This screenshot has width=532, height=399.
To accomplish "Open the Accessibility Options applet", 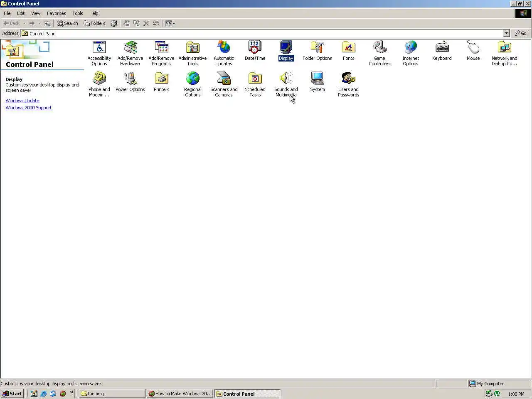I will (99, 53).
